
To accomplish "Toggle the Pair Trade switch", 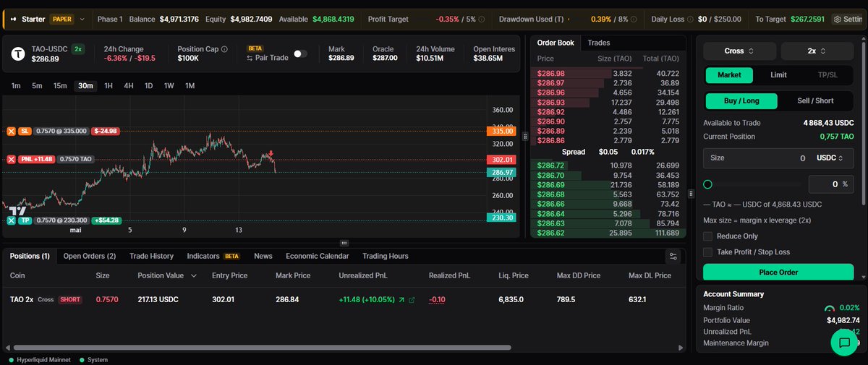I will tap(300, 53).
